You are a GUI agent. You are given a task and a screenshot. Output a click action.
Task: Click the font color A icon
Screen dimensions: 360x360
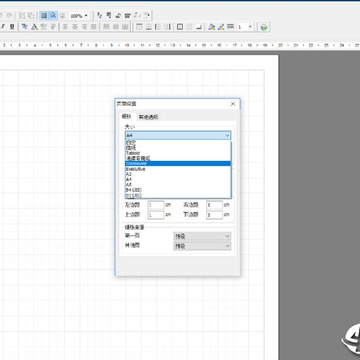(x=34, y=27)
